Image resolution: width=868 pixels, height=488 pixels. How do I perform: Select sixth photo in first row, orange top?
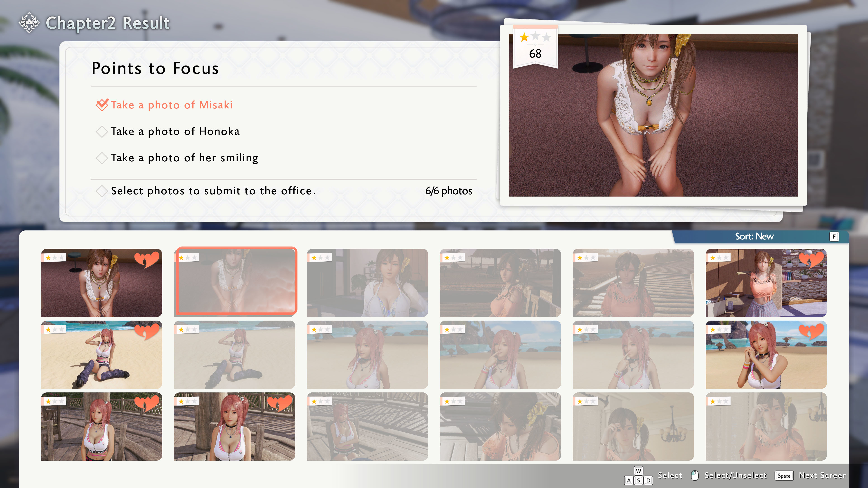[x=766, y=283]
